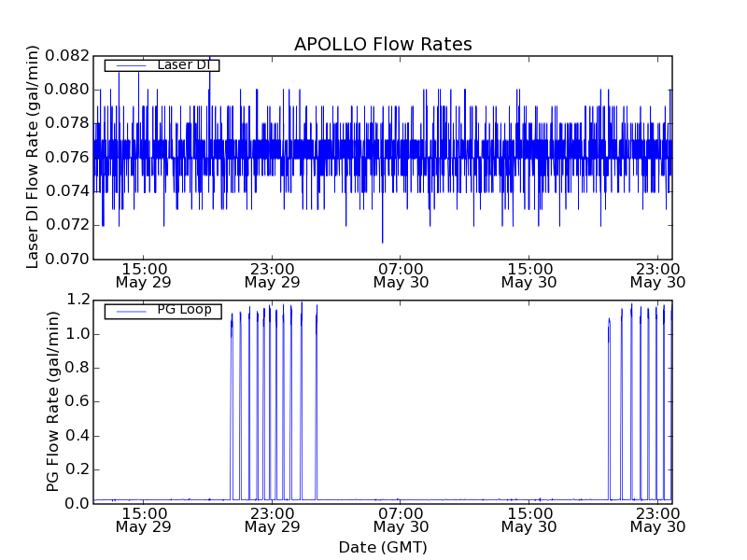Click top plot's 23:00 May 29 tick label
The image size is (747, 560).
coord(272,274)
